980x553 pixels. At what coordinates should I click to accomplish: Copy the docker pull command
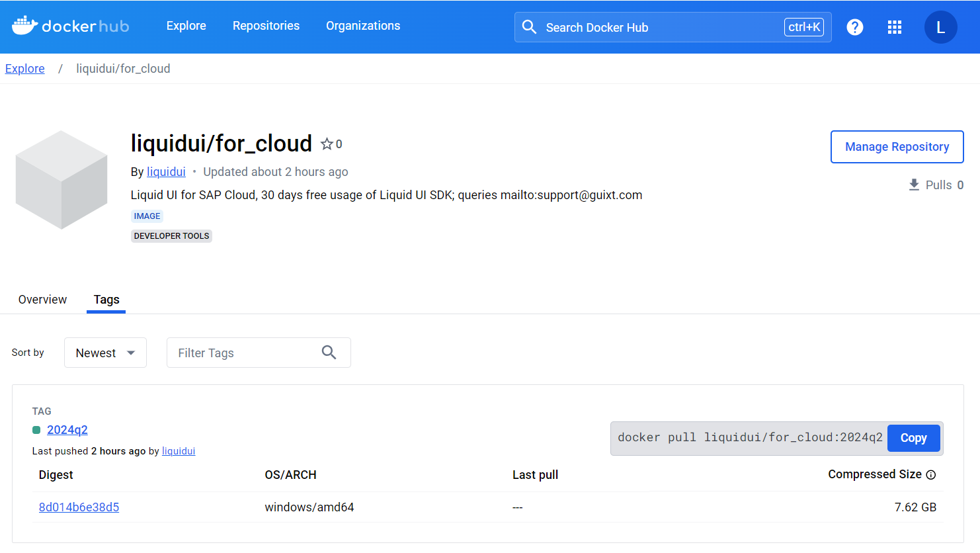tap(913, 438)
